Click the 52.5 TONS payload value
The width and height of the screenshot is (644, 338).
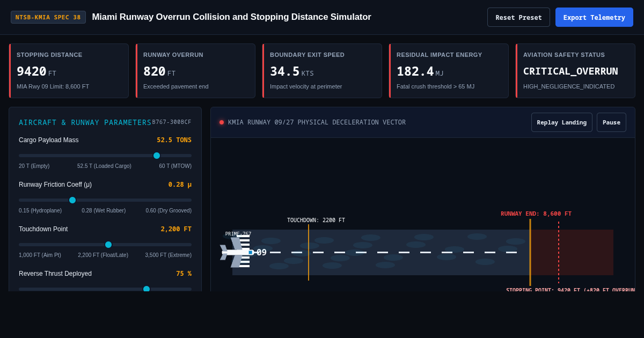[174, 140]
